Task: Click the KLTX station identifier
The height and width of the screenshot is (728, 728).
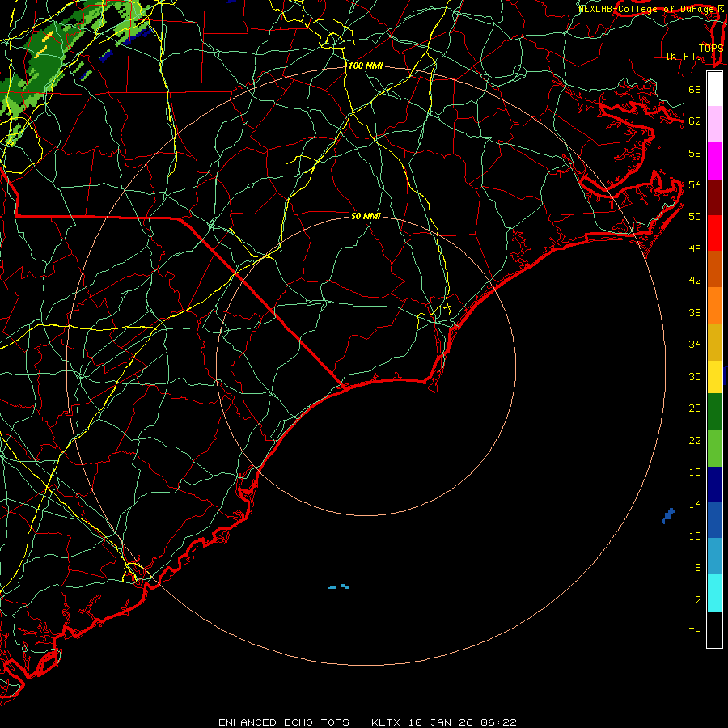Action: pyautogui.click(x=387, y=722)
